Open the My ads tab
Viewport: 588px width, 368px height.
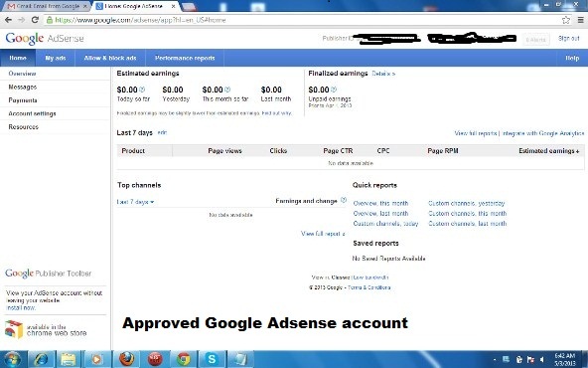tap(56, 58)
